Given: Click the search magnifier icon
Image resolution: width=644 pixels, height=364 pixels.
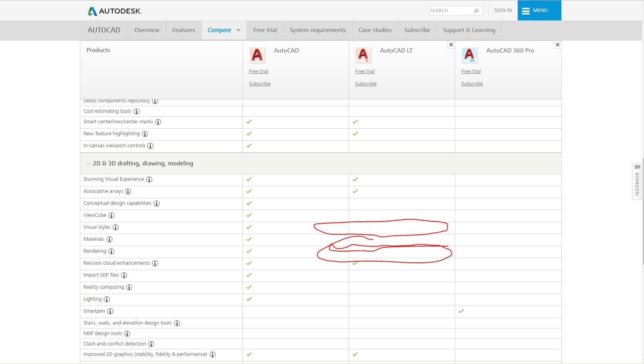Looking at the screenshot, I should coord(476,11).
